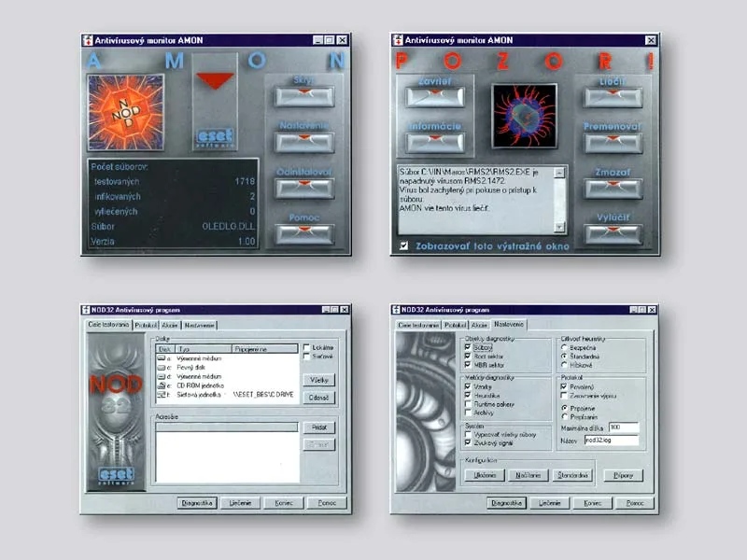
Task: Click the Všetky button beside the drive list
Action: 319,380
